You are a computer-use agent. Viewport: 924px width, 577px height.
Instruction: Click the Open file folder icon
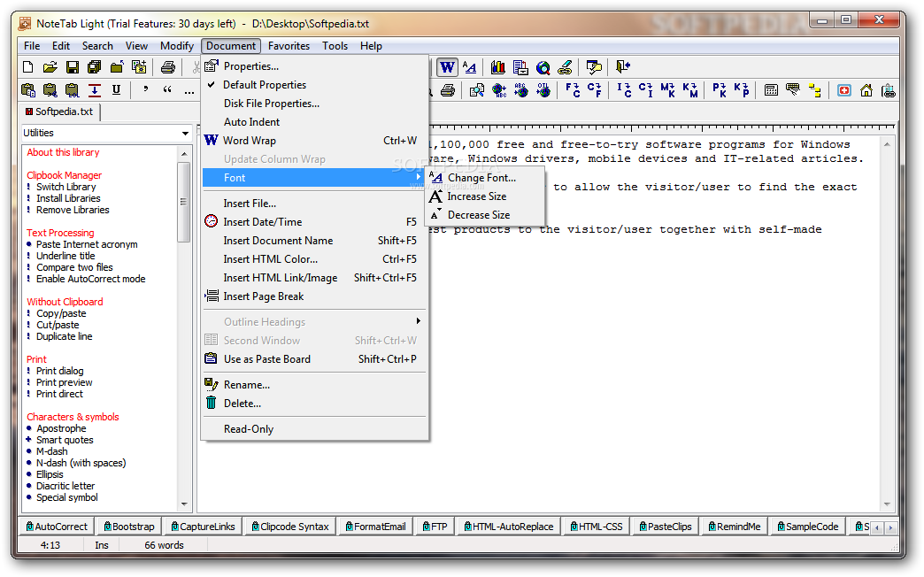[50, 67]
